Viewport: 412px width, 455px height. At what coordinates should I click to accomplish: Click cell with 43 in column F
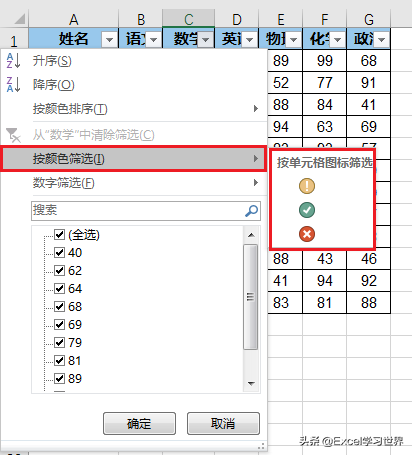(325, 259)
